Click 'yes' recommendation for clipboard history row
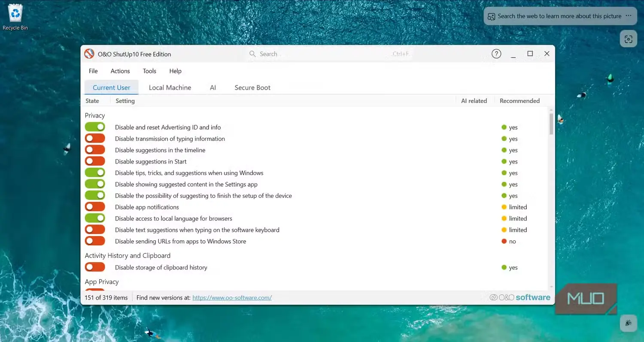Viewport: 644px width, 342px height. (x=510, y=267)
